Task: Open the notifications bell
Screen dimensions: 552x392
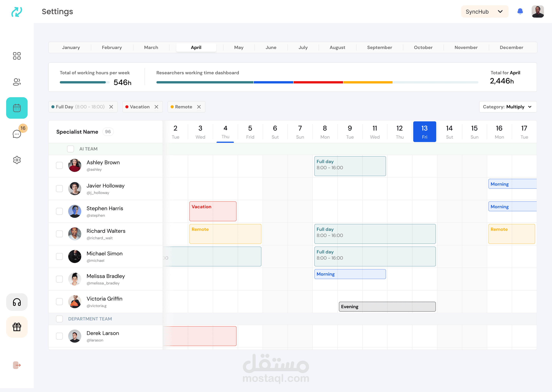Action: (x=520, y=12)
